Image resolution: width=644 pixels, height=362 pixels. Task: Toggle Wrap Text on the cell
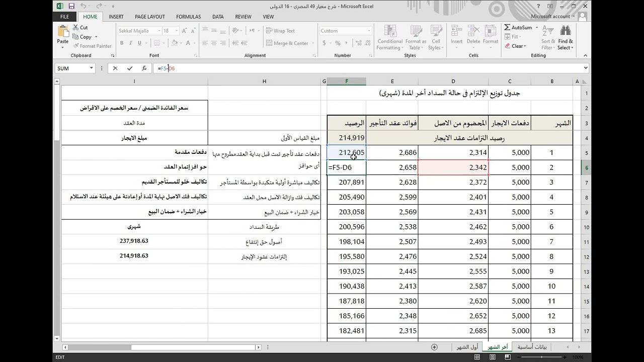(281, 31)
